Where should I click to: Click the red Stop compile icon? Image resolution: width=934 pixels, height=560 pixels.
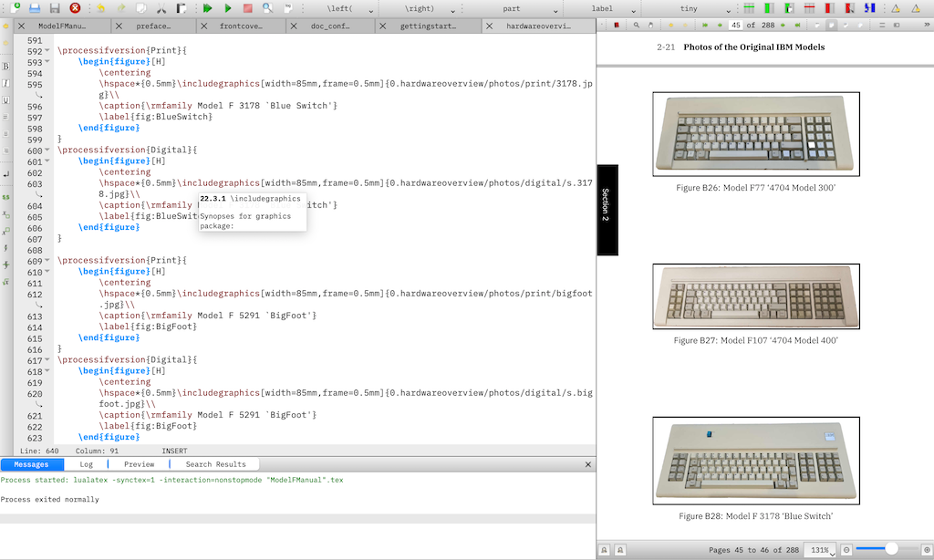(247, 8)
